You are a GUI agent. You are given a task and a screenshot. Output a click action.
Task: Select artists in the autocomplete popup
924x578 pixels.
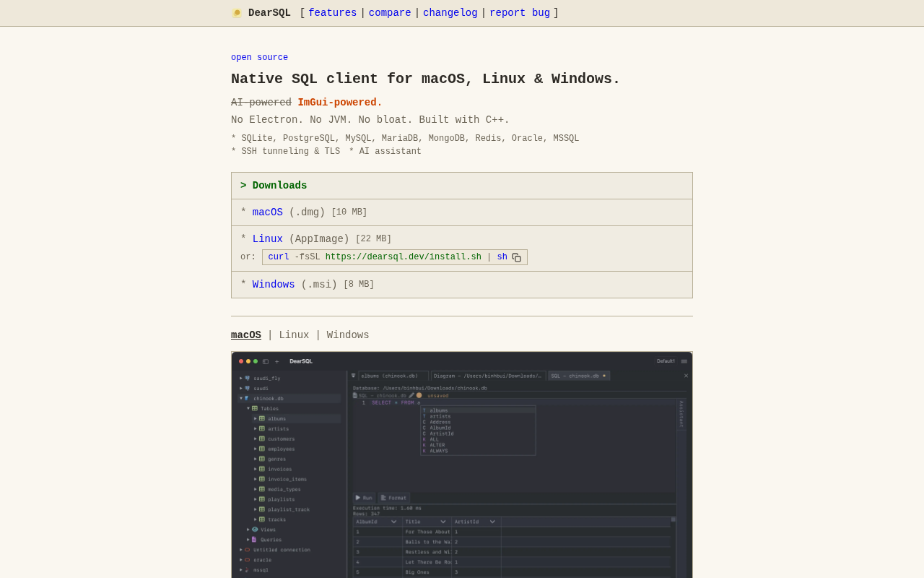click(440, 416)
